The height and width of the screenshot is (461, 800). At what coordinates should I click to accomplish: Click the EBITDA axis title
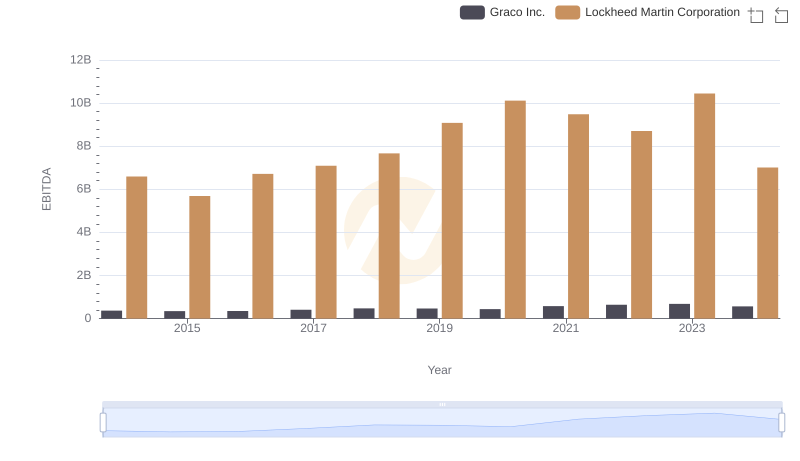pos(46,189)
